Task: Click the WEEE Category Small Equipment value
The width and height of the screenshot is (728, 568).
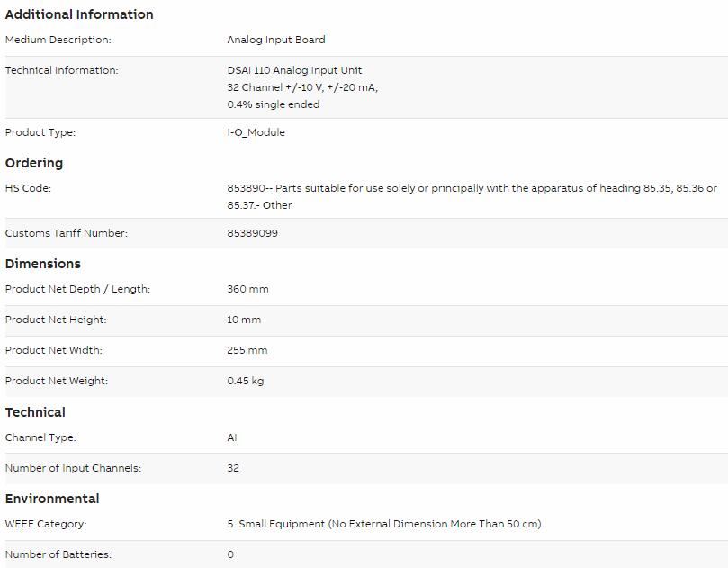Action: [384, 524]
